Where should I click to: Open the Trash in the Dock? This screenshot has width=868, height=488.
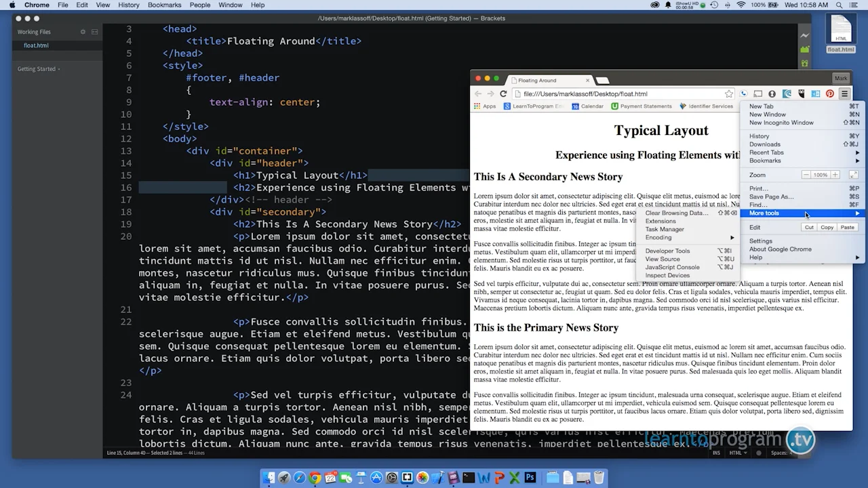click(x=599, y=478)
